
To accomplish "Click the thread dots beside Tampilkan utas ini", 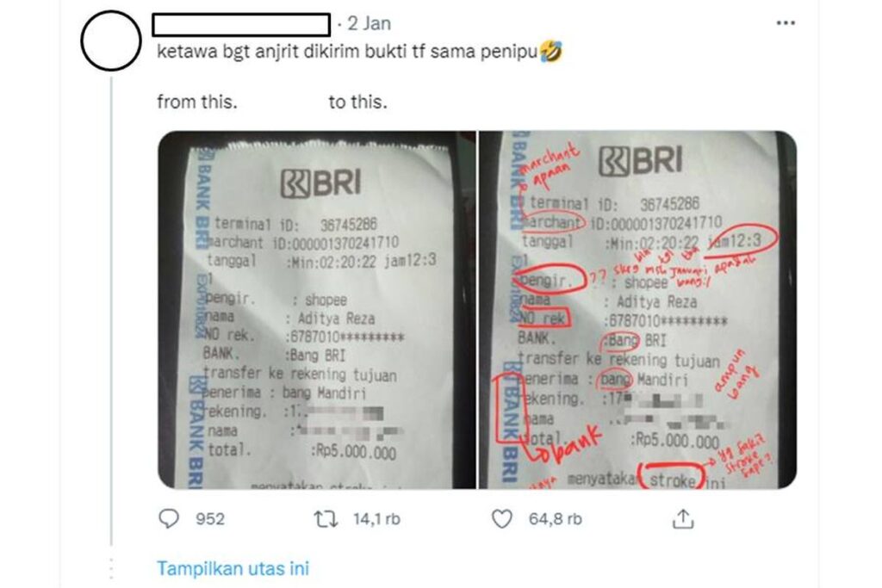I will coord(111,568).
